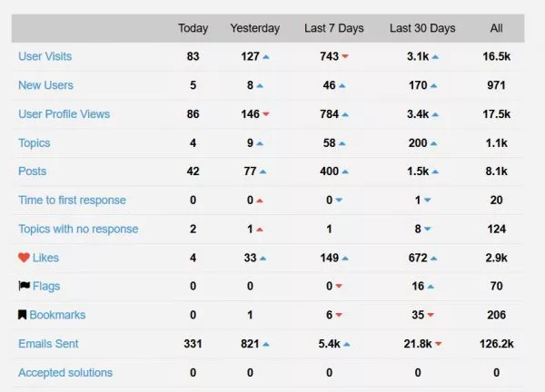
Task: Click the red heart icon beside Likes
Action: (x=24, y=258)
